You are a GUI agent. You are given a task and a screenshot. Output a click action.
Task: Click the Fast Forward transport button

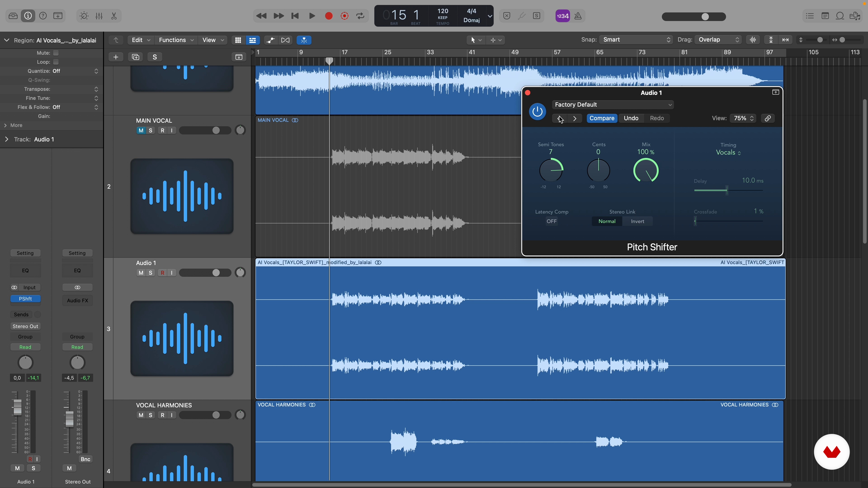click(278, 16)
